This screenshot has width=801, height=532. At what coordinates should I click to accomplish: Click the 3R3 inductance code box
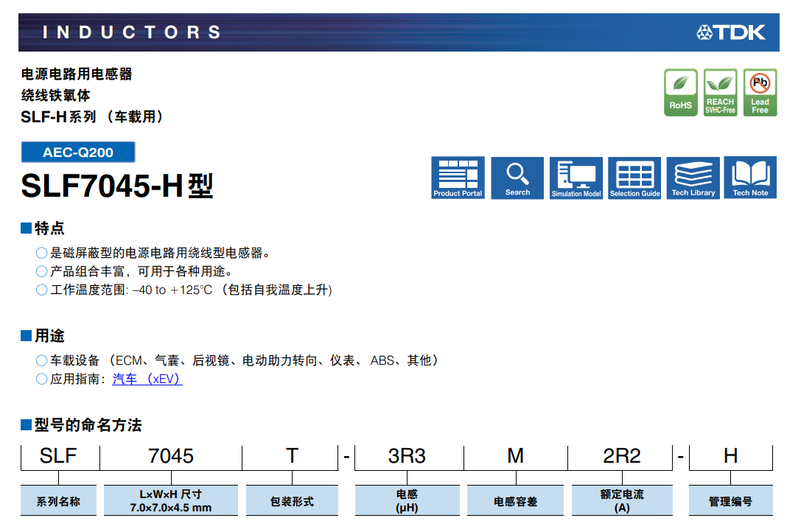point(408,456)
